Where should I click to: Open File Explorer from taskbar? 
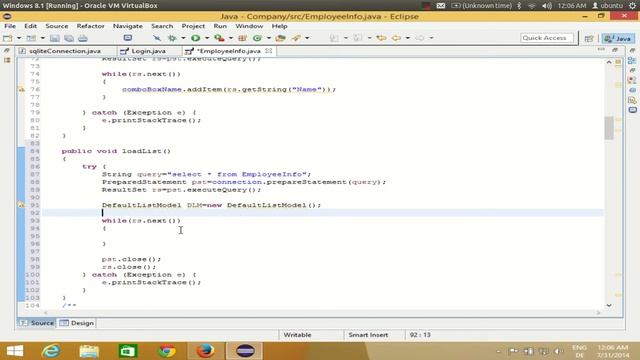pos(89,351)
